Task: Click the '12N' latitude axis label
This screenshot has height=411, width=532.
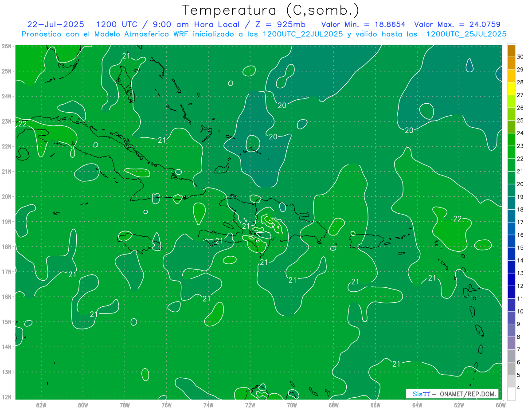Action: point(7,397)
